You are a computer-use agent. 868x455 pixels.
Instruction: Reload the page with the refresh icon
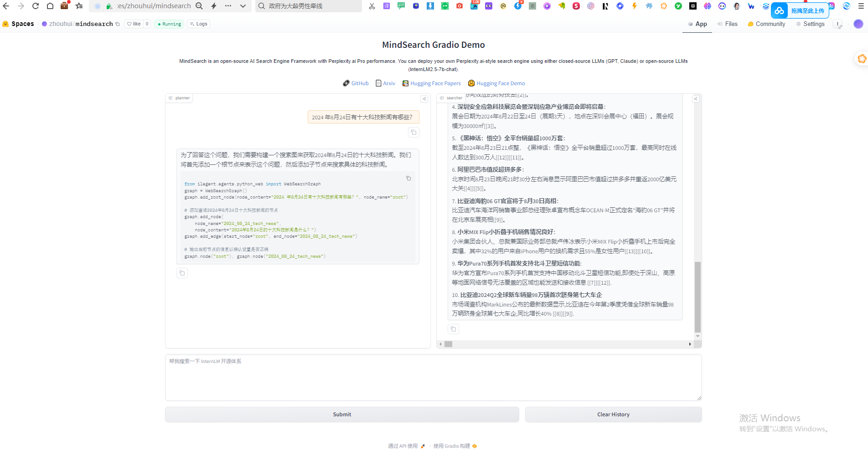point(36,6)
